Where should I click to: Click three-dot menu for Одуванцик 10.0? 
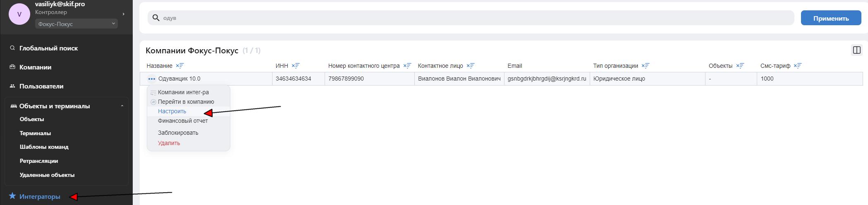pos(152,79)
